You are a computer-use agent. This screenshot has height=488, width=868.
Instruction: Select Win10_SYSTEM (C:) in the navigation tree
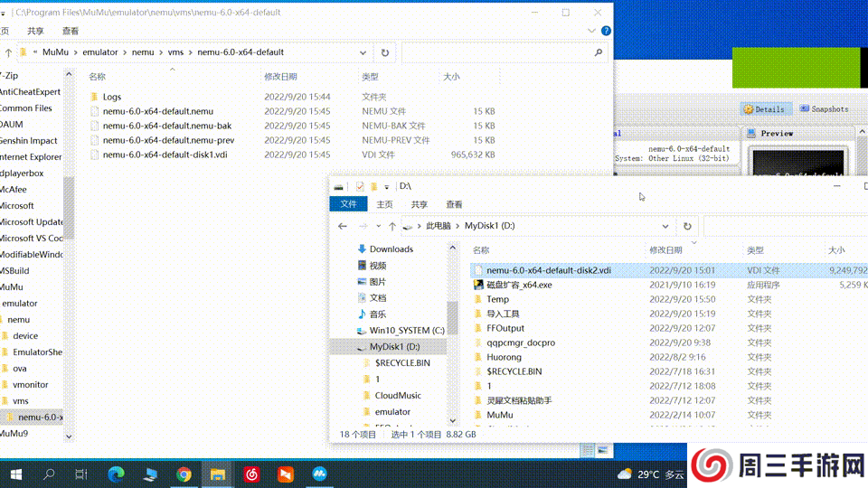click(x=406, y=330)
